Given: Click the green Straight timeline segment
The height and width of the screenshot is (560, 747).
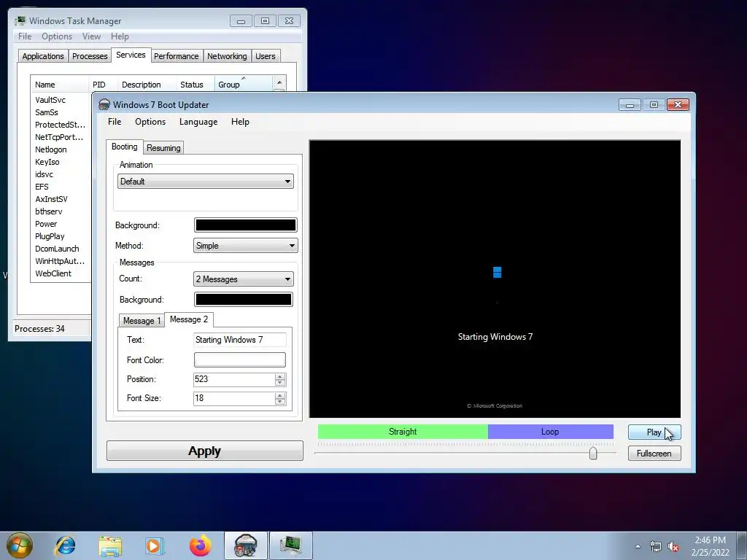Looking at the screenshot, I should [x=403, y=432].
